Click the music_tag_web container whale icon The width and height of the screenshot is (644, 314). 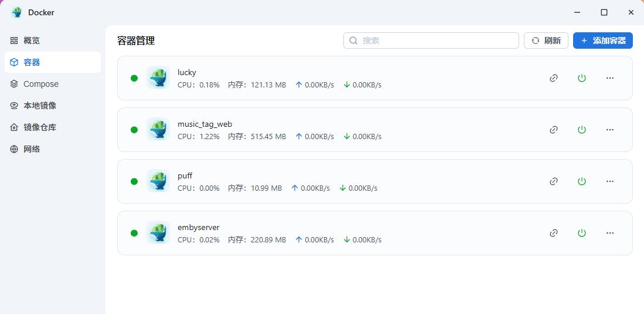click(x=158, y=129)
